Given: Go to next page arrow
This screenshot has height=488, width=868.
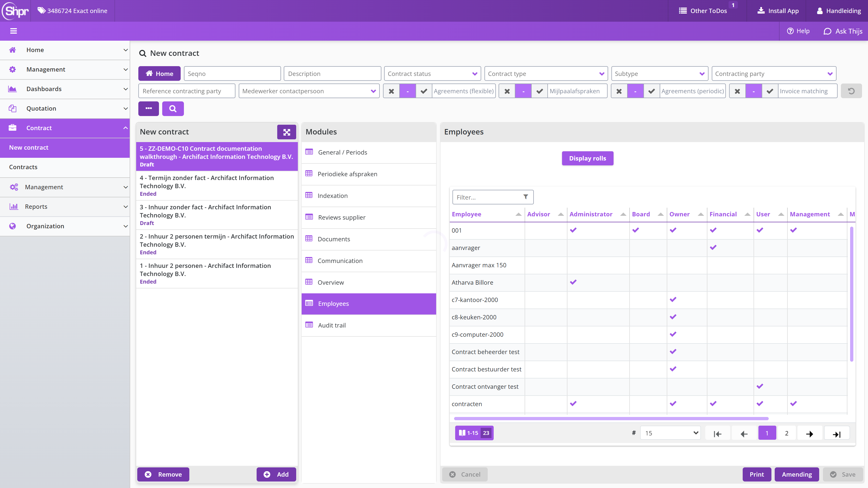Looking at the screenshot, I should point(809,434).
